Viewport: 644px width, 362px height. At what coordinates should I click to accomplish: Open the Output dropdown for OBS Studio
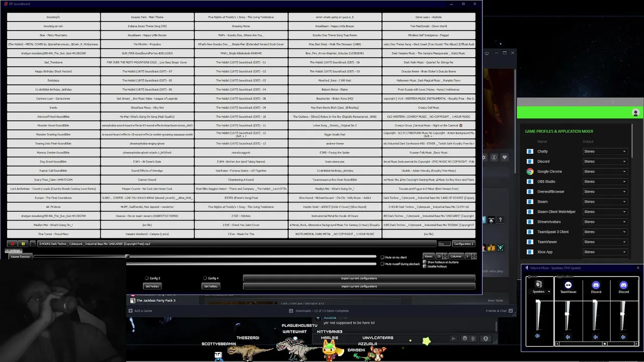(x=605, y=182)
